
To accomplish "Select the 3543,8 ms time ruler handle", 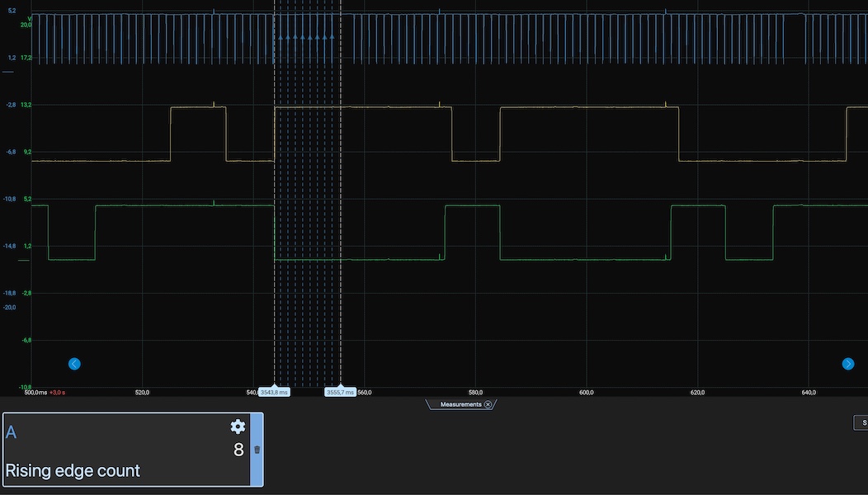I will point(274,393).
